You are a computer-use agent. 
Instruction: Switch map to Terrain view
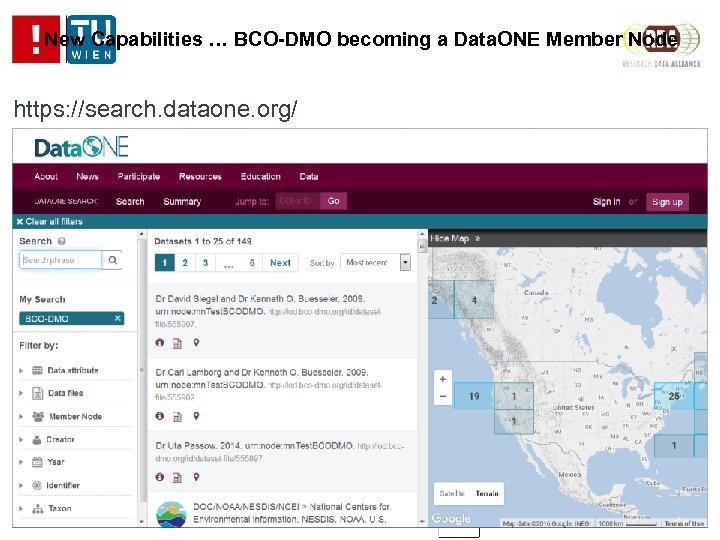pos(486,493)
